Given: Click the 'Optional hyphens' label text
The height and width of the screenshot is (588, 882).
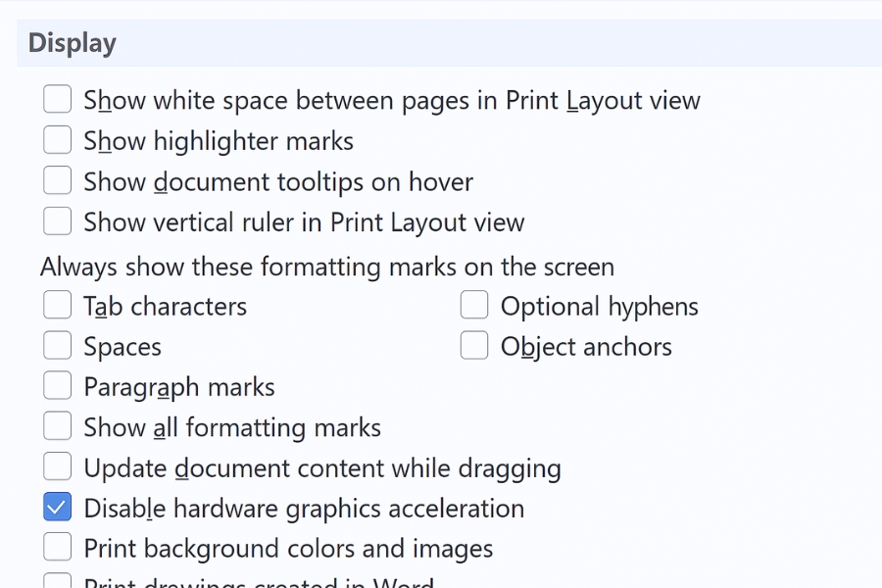Looking at the screenshot, I should tap(599, 306).
